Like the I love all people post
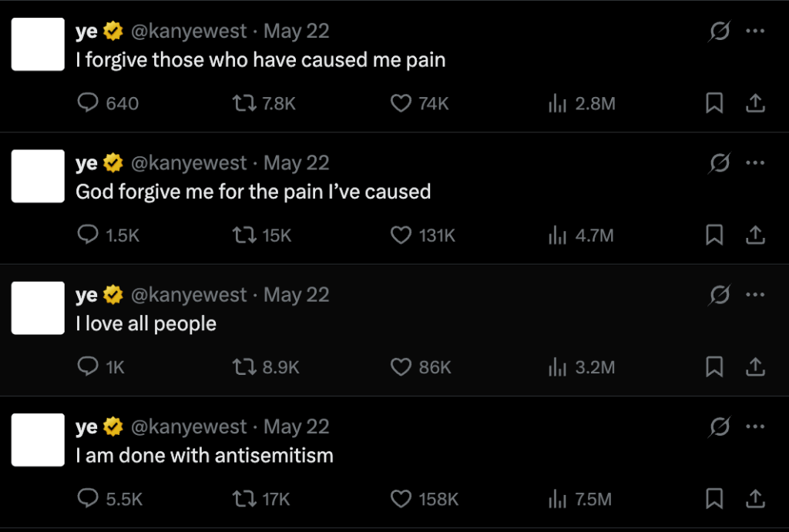The height and width of the screenshot is (532, 789). click(401, 367)
